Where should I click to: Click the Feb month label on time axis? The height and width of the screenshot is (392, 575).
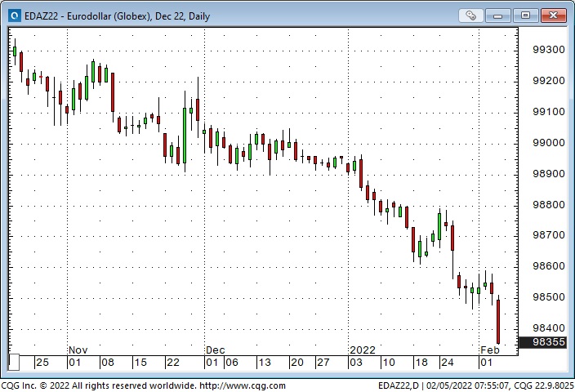click(490, 350)
